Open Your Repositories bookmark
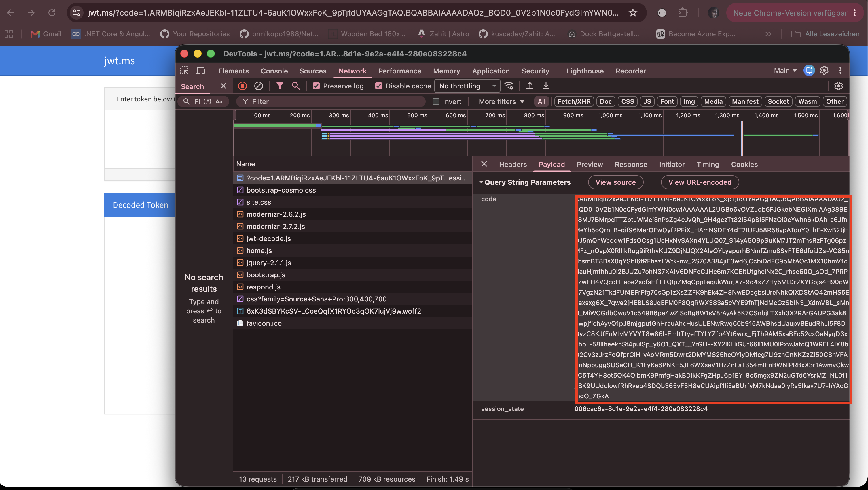The width and height of the screenshot is (868, 490). 195,34
